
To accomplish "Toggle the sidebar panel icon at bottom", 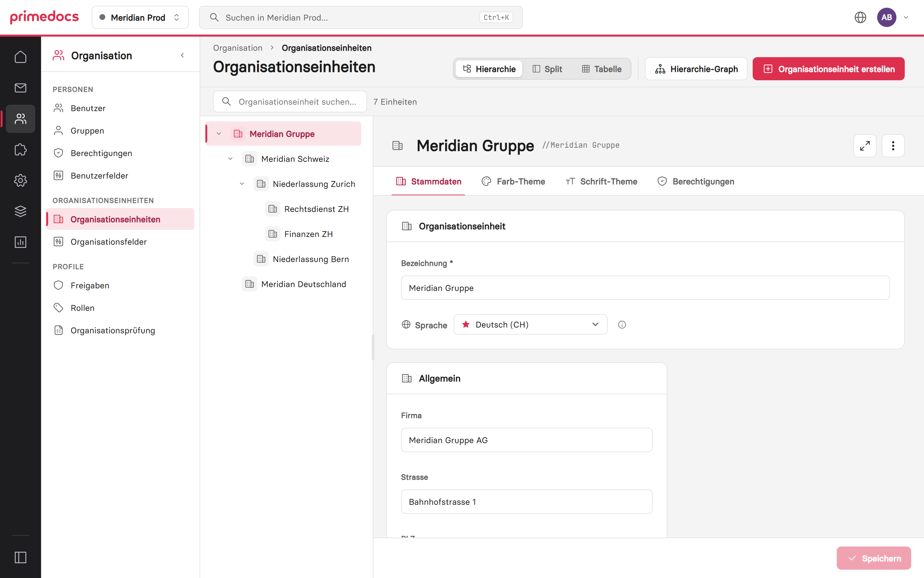I will [x=20, y=557].
